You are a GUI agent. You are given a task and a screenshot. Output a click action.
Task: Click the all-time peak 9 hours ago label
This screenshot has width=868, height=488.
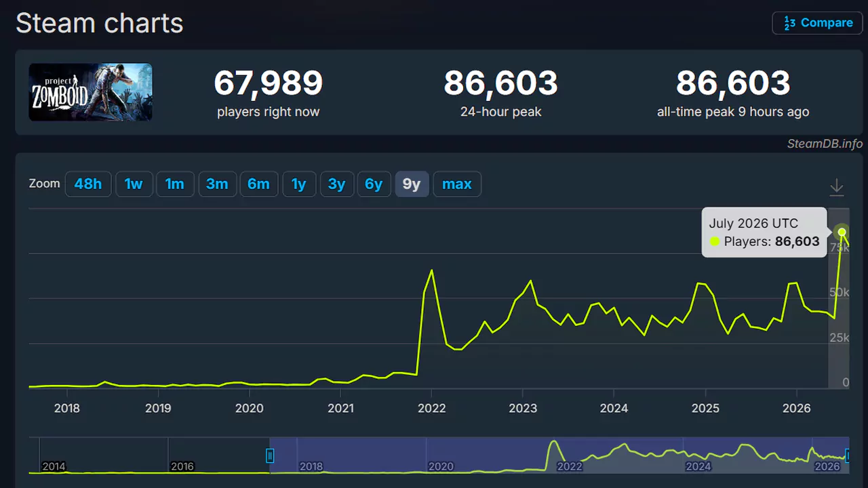click(x=733, y=112)
